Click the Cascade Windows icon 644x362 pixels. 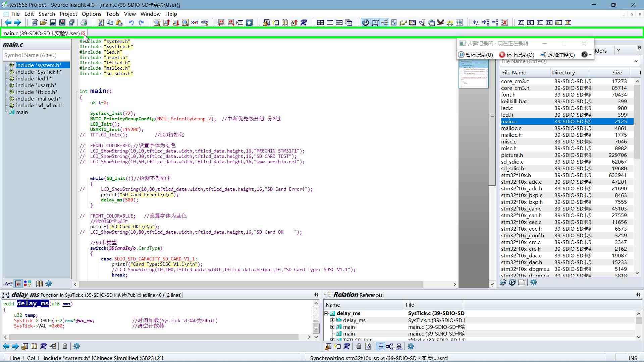349,22
